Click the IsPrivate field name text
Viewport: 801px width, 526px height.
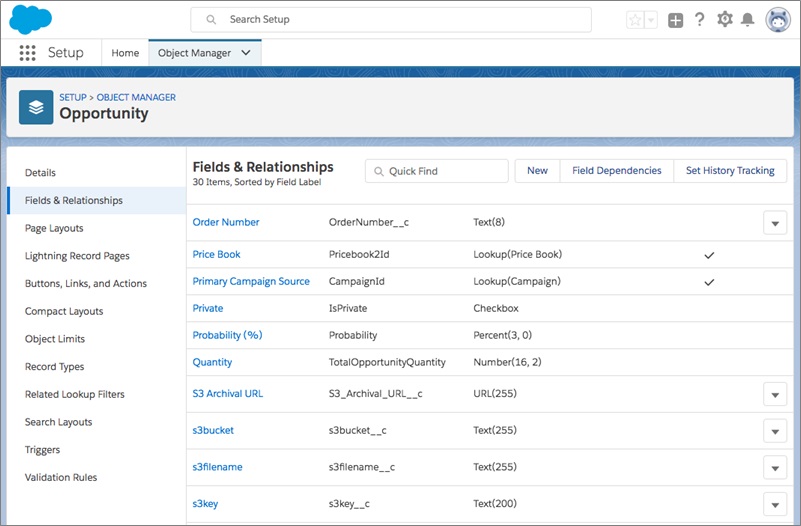coord(348,308)
